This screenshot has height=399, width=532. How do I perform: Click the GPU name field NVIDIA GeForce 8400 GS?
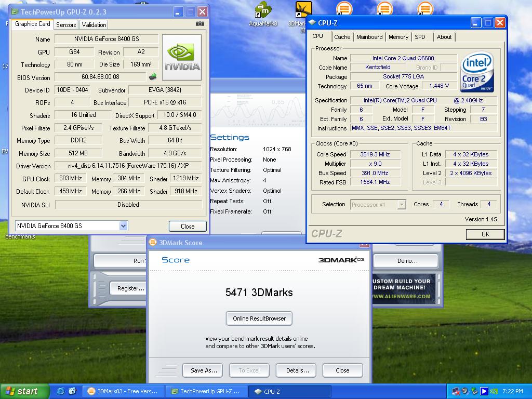tap(107, 38)
